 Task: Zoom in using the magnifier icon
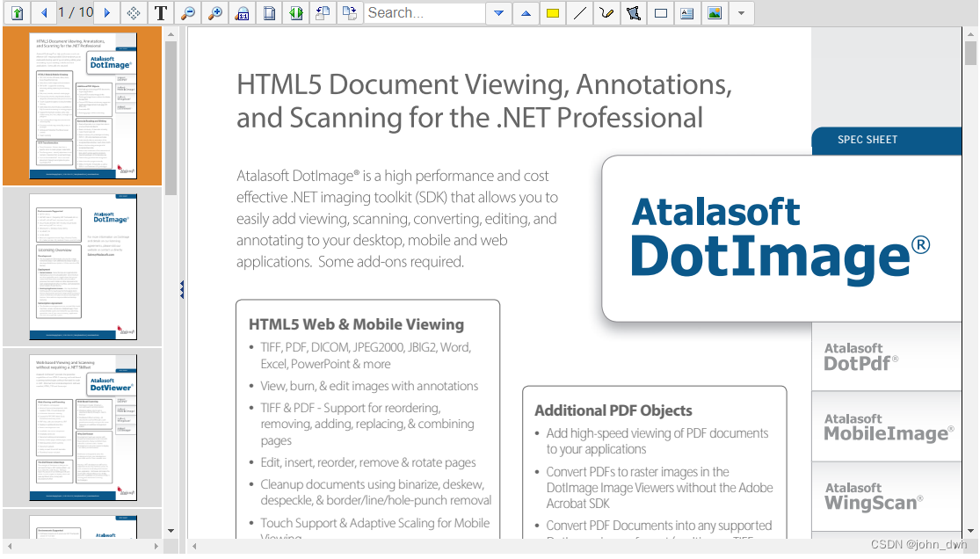tap(214, 12)
